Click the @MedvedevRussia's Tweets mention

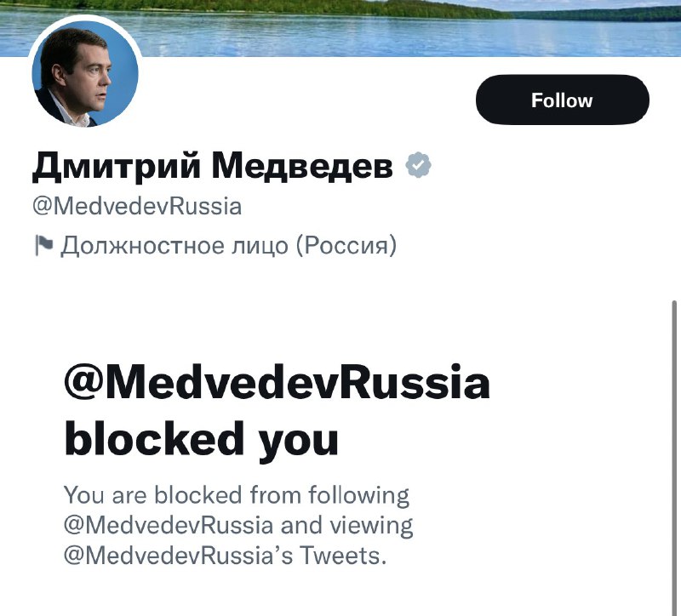225,556
